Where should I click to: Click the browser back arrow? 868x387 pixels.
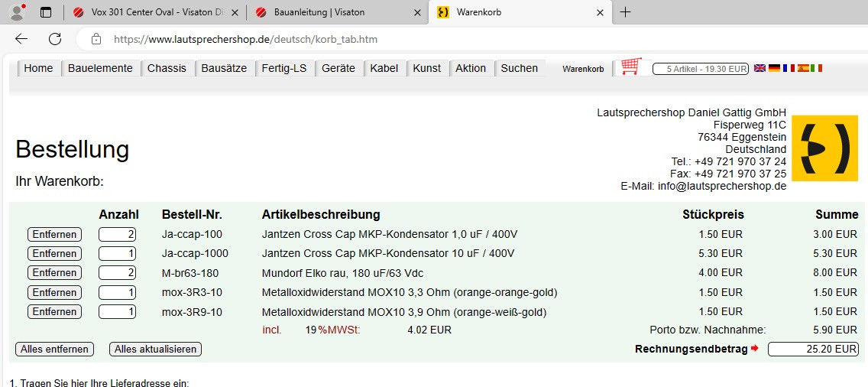(21, 39)
